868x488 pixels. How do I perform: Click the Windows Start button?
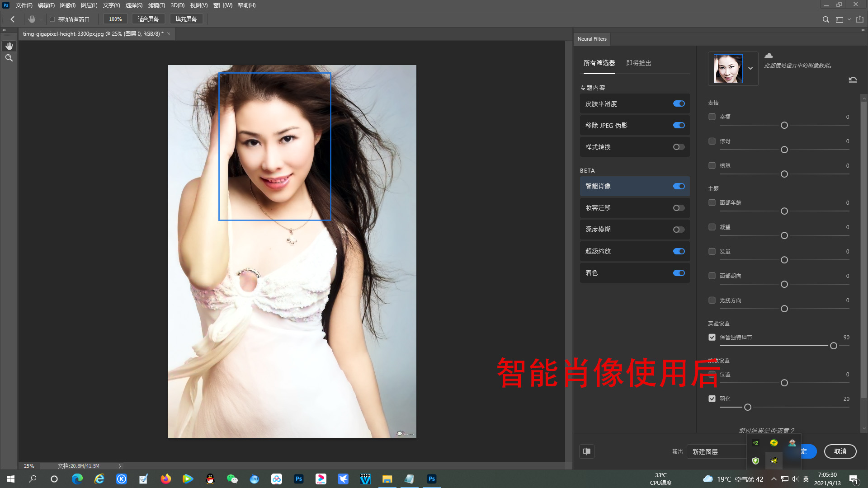click(x=11, y=479)
